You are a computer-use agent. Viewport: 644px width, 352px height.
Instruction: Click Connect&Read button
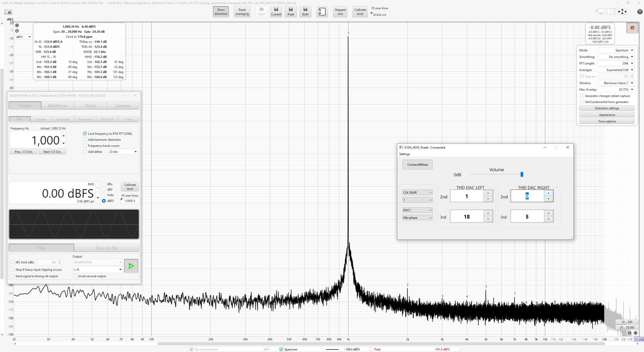point(417,164)
